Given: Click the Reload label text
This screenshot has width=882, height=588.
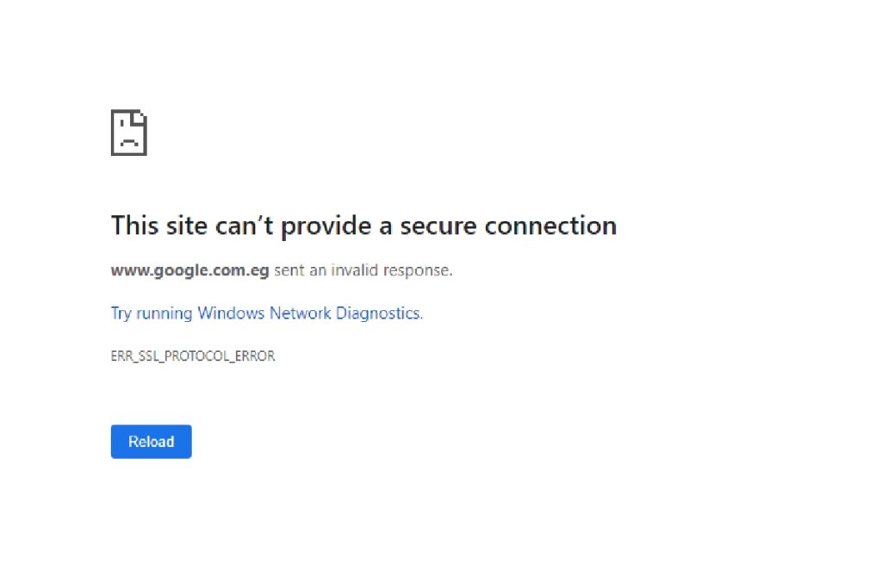Looking at the screenshot, I should coord(151,442).
